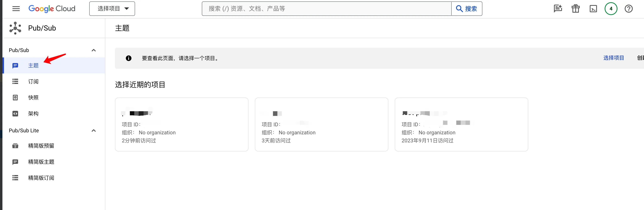The height and width of the screenshot is (210, 644).
Task: Open the Gemini assistant chat icon
Action: pyautogui.click(x=558, y=9)
